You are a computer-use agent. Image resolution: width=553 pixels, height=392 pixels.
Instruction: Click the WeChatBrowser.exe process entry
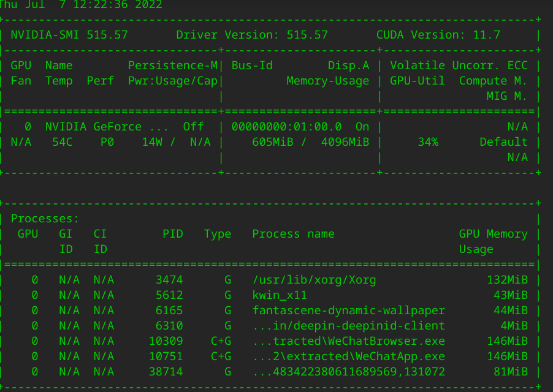(348, 341)
